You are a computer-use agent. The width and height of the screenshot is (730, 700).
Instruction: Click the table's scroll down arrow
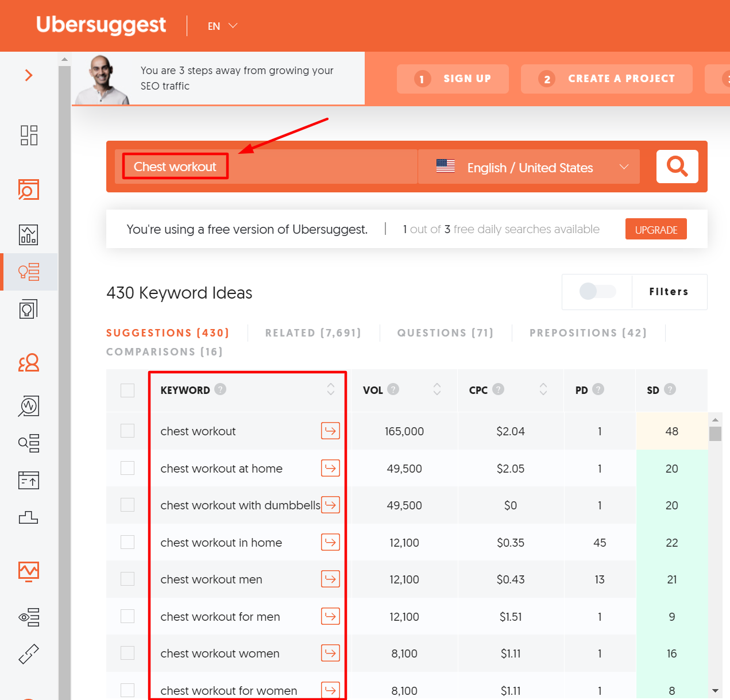[715, 691]
